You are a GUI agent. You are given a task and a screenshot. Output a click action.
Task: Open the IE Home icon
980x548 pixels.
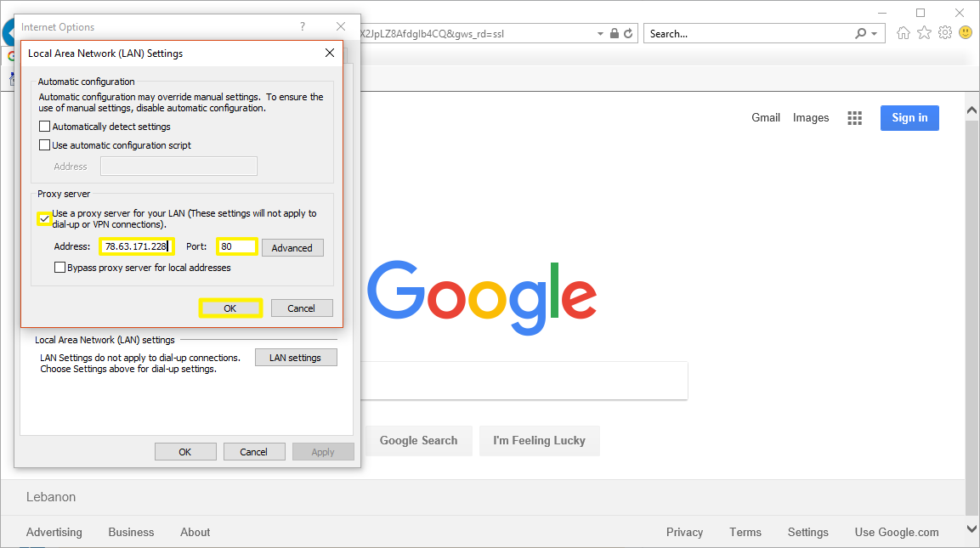point(904,33)
